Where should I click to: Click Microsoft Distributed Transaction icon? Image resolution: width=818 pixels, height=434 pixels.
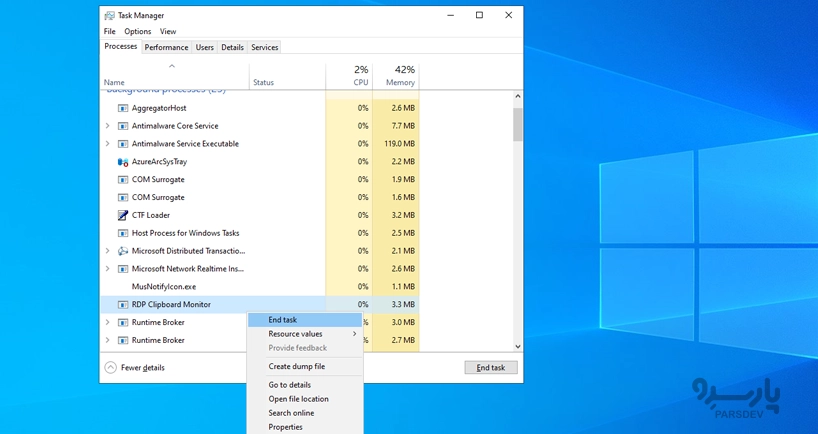pyautogui.click(x=123, y=251)
